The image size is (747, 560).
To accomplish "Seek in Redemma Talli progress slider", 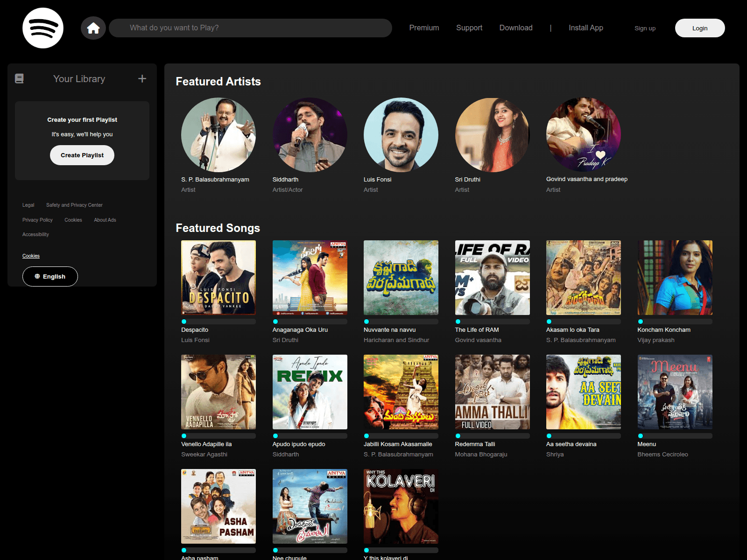I will [x=493, y=436].
